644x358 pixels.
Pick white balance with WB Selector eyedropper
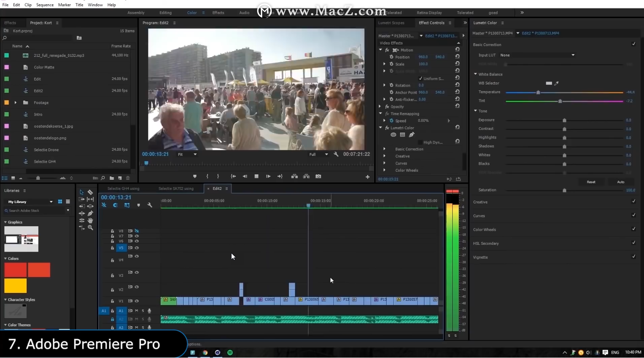557,83
